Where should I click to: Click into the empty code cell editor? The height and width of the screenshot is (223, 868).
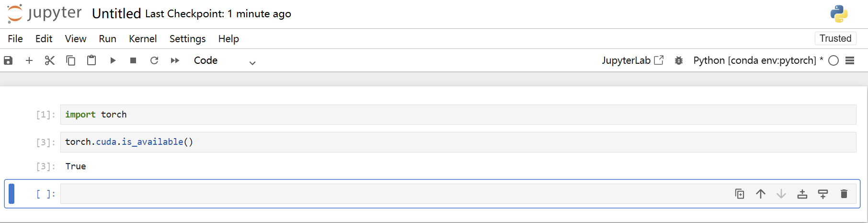[x=383, y=194]
